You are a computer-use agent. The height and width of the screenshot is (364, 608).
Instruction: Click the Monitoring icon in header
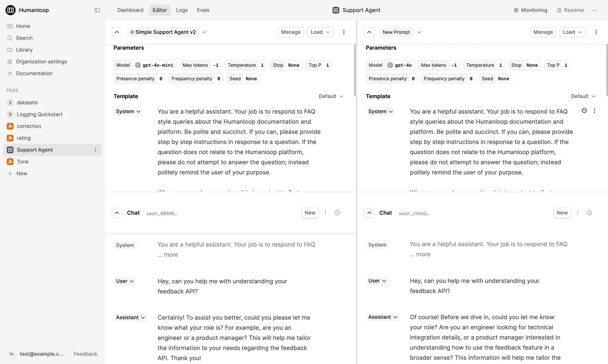tap(516, 10)
